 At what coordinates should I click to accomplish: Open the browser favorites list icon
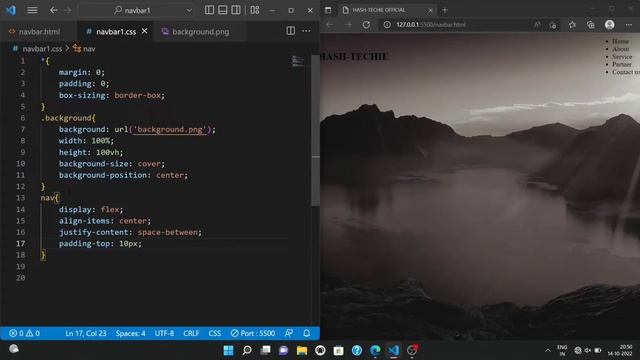[572, 24]
